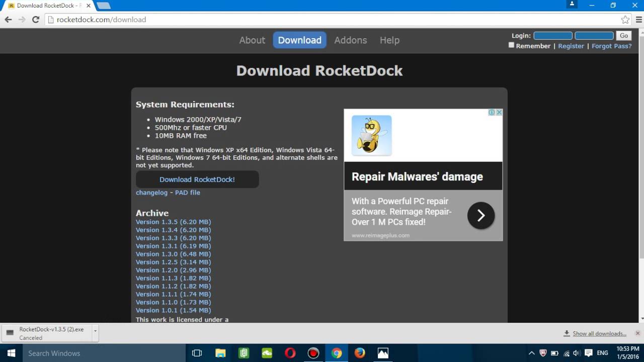Open the Windows Start menu
The width and height of the screenshot is (644, 362).
tap(11, 353)
